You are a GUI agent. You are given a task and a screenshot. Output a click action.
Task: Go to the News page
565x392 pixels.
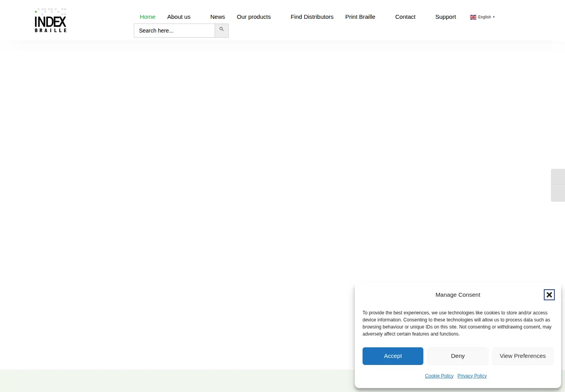pos(218,17)
